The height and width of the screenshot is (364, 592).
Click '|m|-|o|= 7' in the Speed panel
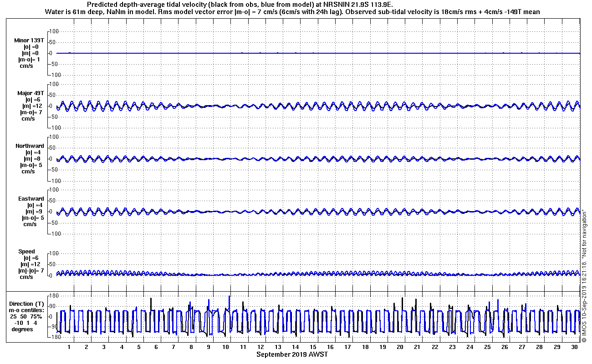[x=30, y=270]
